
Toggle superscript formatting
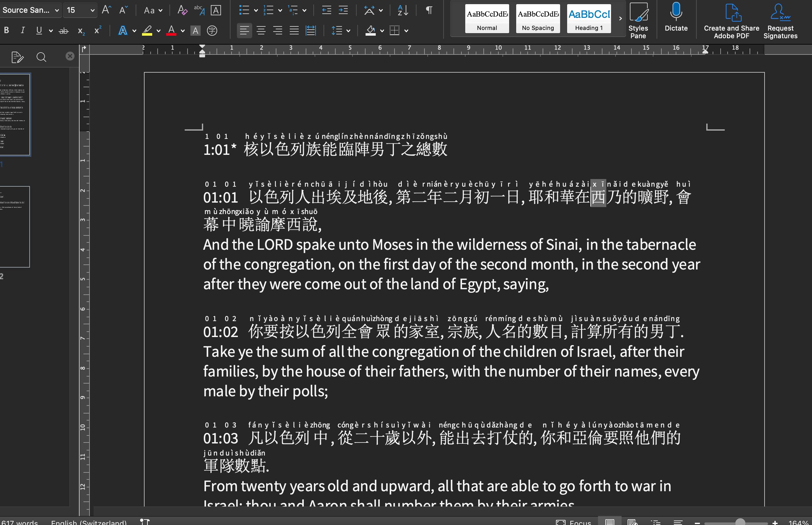(97, 30)
